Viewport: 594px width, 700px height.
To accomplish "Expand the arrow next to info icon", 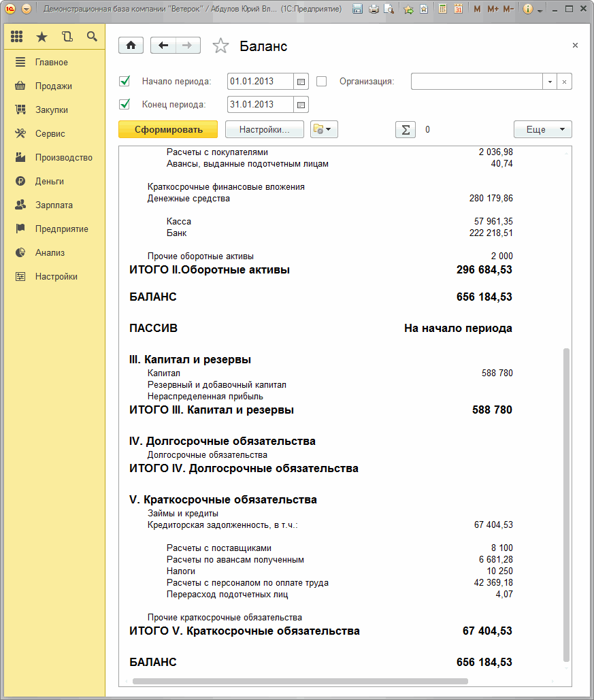I will click(x=540, y=10).
